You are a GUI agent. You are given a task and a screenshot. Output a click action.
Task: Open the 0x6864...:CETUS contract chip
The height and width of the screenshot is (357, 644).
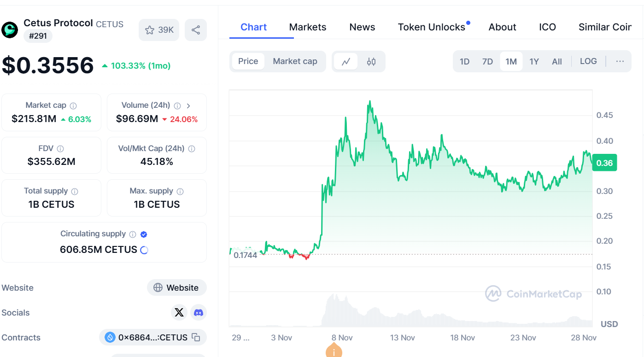pos(153,338)
